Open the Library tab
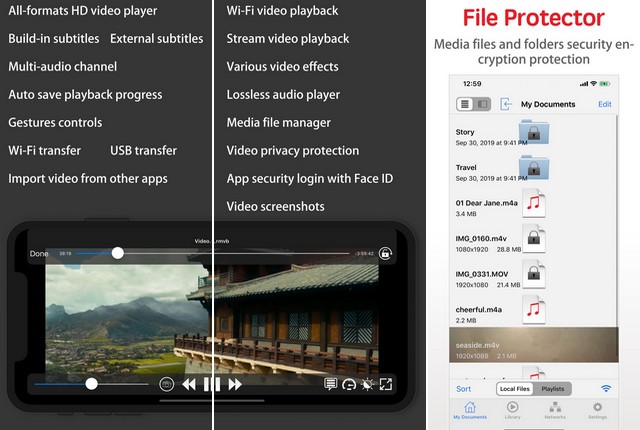 (x=513, y=410)
